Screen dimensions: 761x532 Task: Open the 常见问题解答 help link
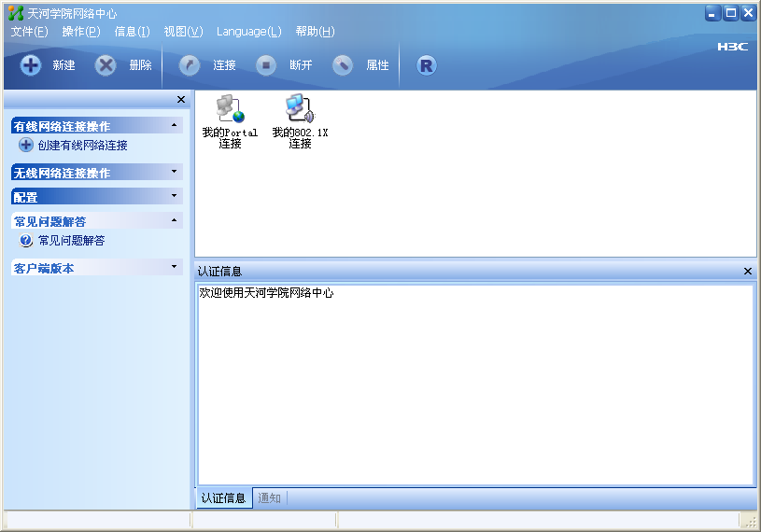pyautogui.click(x=71, y=241)
